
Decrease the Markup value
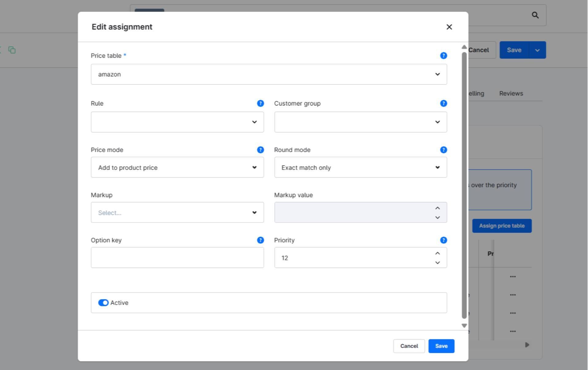[437, 218]
